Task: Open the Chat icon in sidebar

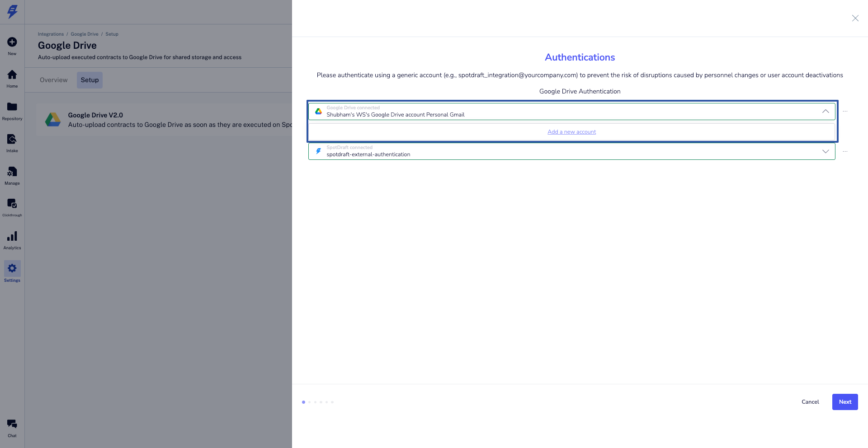Action: (x=12, y=424)
